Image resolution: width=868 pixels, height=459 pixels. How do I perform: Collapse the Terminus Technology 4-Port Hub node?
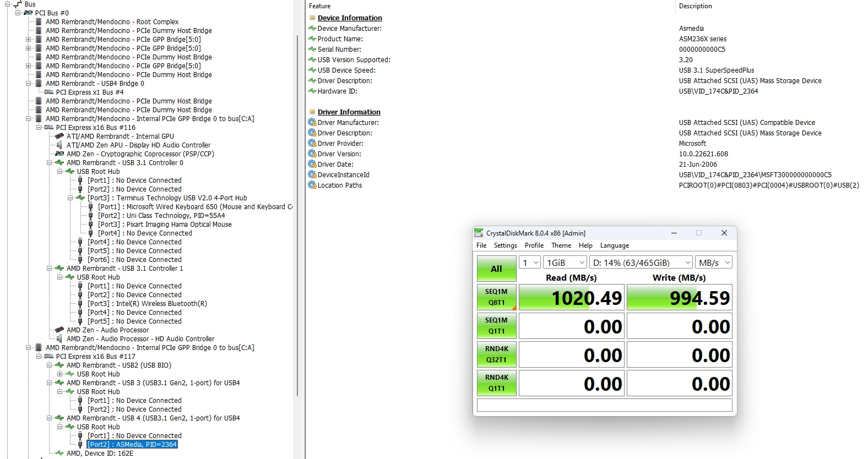(x=70, y=198)
